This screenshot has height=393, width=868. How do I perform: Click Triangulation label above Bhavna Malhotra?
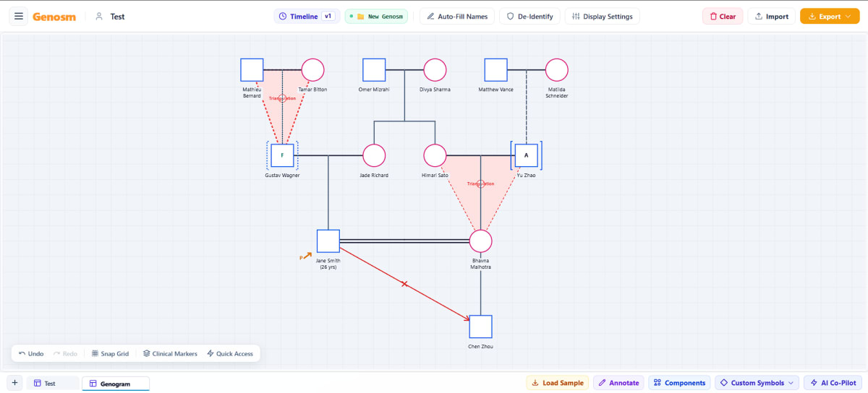coord(480,183)
